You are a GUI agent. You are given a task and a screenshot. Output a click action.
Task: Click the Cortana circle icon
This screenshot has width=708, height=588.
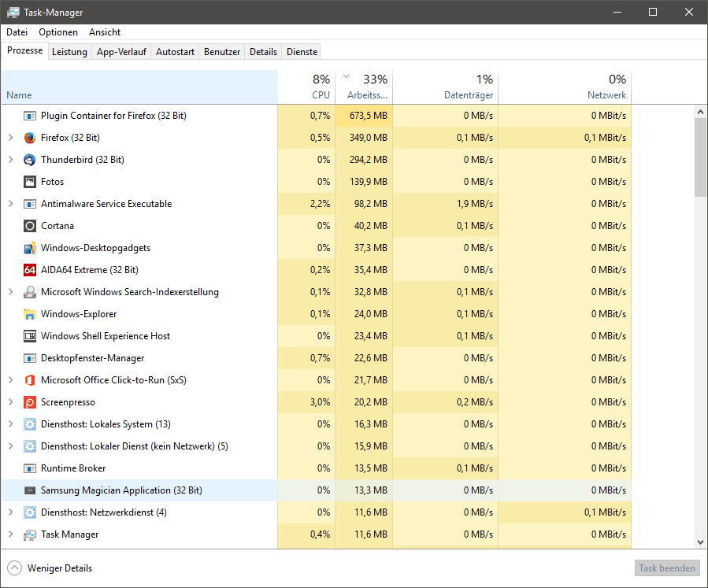[30, 226]
